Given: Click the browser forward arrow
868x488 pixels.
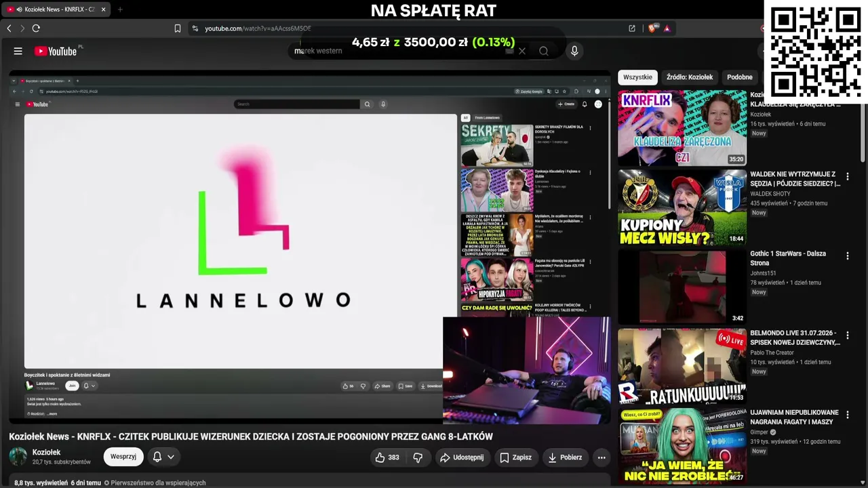Looking at the screenshot, I should click(x=22, y=28).
